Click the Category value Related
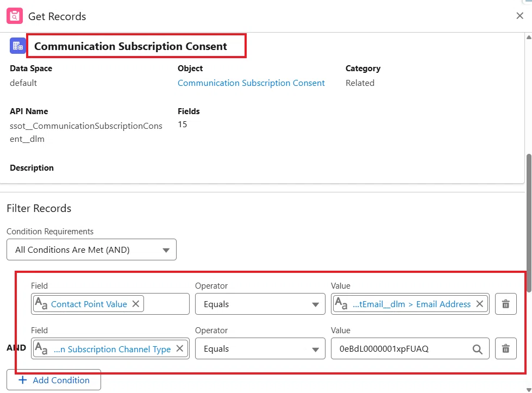Image resolution: width=532 pixels, height=393 pixels. point(360,83)
